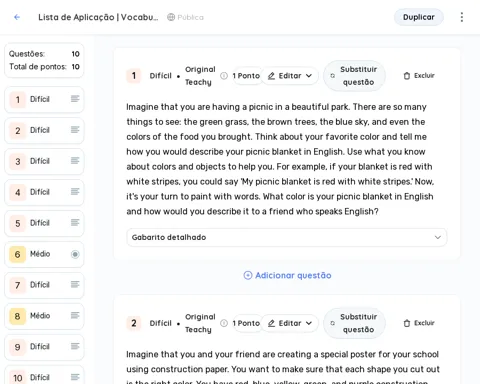
Task: Click the trash icon for question 2
Action: (407, 323)
